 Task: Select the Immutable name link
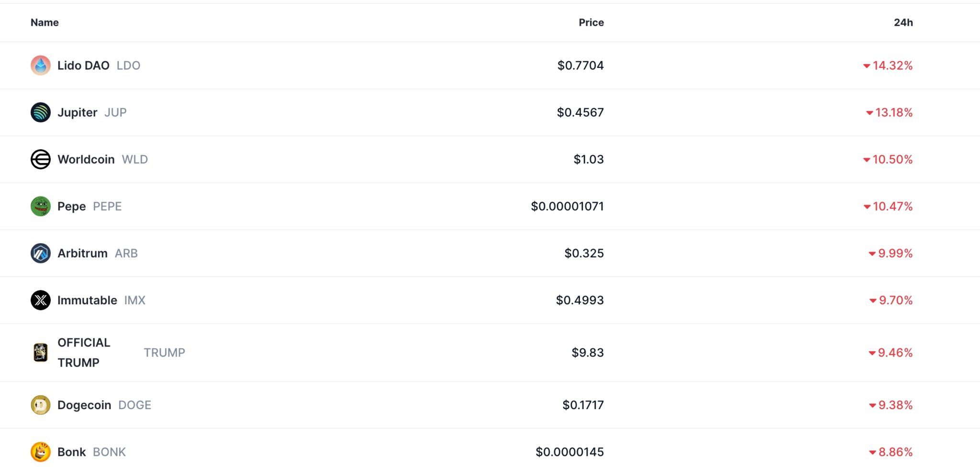coord(87,300)
